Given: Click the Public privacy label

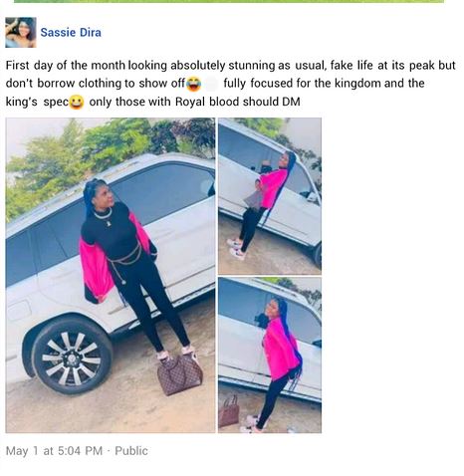Looking at the screenshot, I should tap(131, 451).
